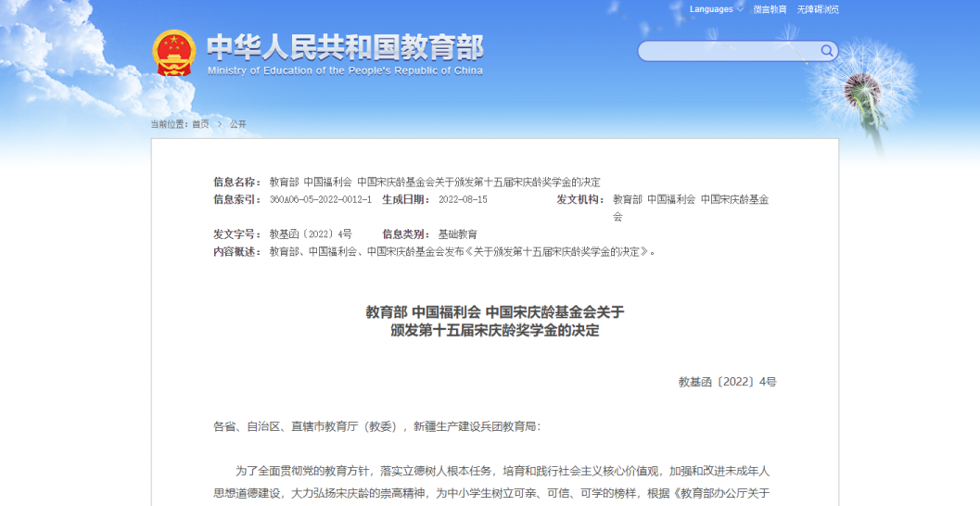
Task: Open the 无障碍浏览 link
Action: [x=818, y=9]
